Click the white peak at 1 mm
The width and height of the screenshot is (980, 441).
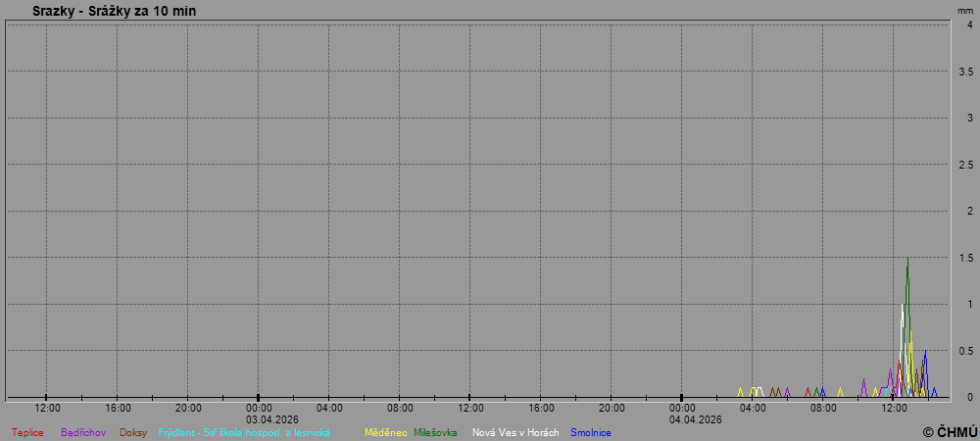(x=903, y=305)
